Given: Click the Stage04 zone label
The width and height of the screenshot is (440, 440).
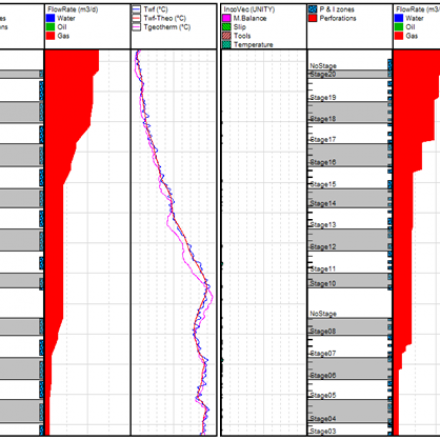Looking at the screenshot, I should pyautogui.click(x=323, y=418).
